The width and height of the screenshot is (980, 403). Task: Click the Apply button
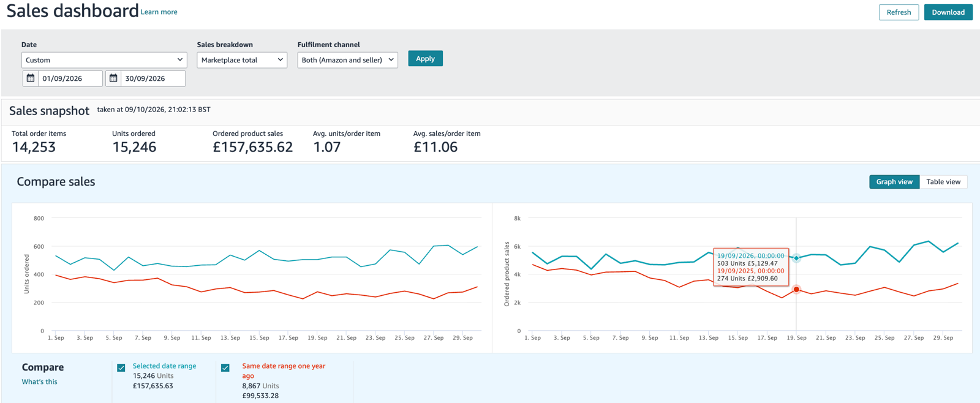tap(425, 59)
